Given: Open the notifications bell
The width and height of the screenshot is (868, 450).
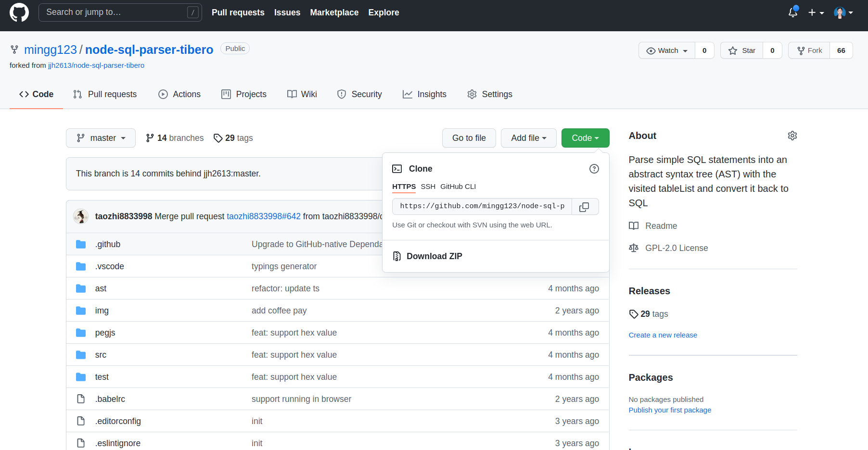Looking at the screenshot, I should coord(793,12).
